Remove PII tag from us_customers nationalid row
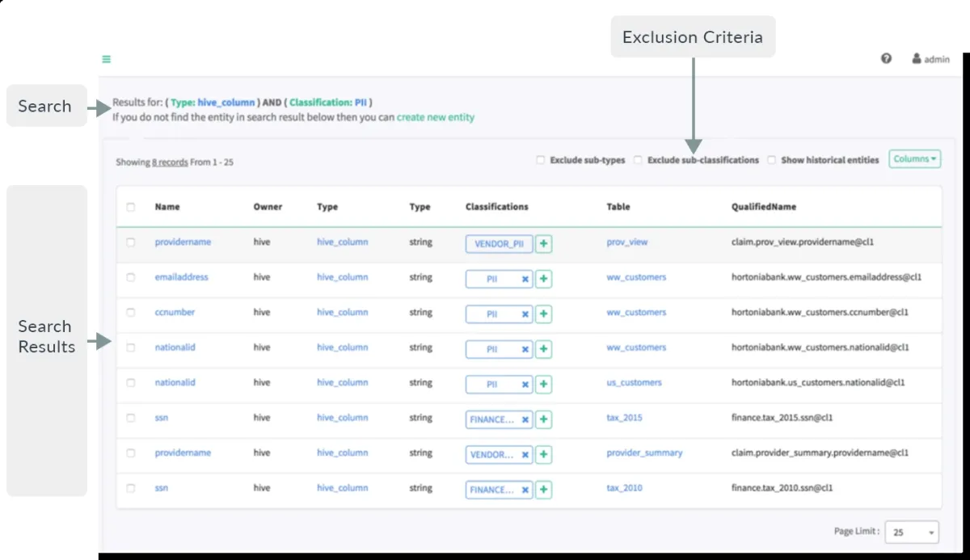Image resolution: width=970 pixels, height=560 pixels. pos(525,385)
